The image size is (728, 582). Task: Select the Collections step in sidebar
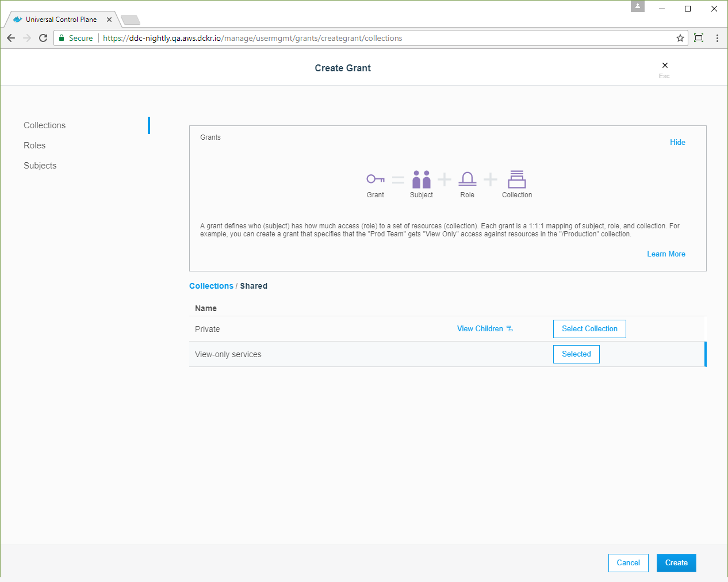(x=45, y=125)
